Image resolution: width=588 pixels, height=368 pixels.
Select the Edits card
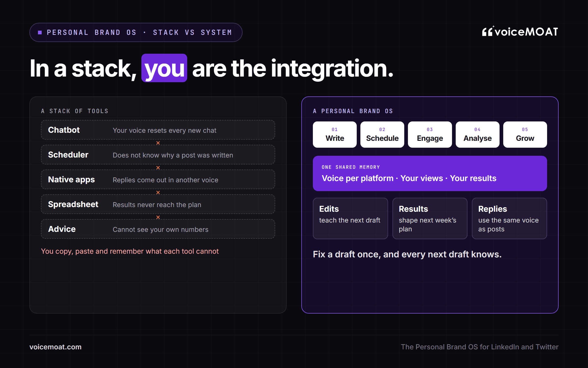pyautogui.click(x=350, y=218)
